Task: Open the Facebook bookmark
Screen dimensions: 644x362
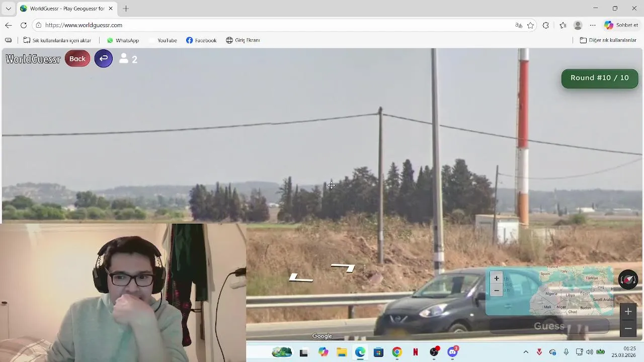Action: point(201,40)
